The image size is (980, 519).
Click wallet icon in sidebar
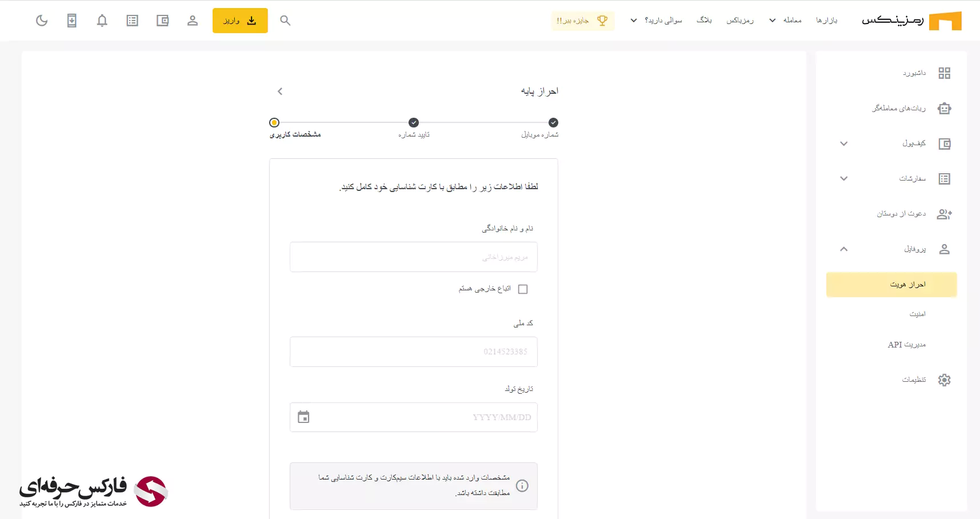(944, 144)
